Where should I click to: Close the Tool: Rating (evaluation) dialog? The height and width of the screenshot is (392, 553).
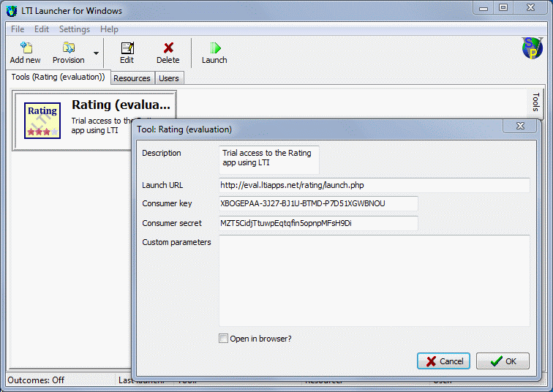coord(520,126)
